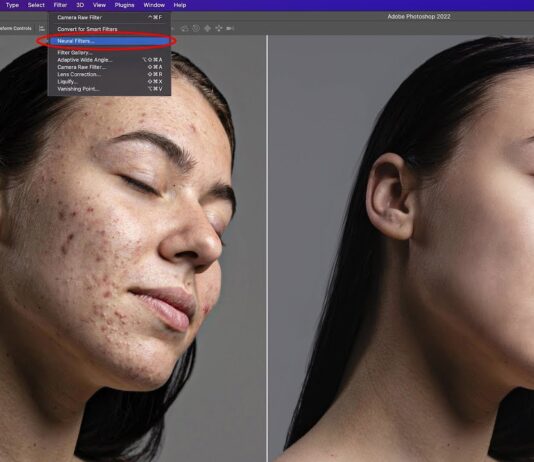Open the Select menu

click(36, 5)
